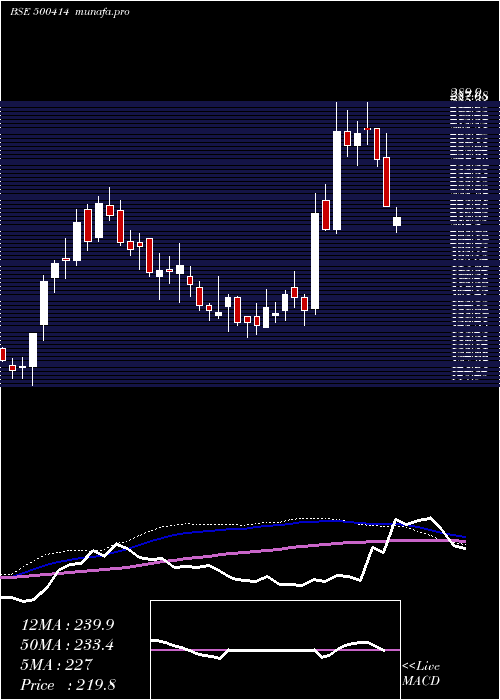Click the 'BSE 500414' ticker label
Viewport: 500px width, 700px height.
40,12
